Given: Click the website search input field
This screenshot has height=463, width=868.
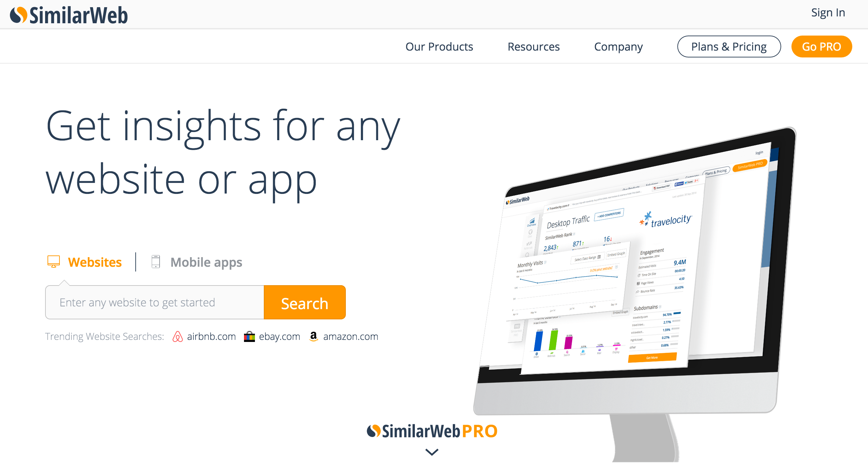Looking at the screenshot, I should pyautogui.click(x=155, y=302).
